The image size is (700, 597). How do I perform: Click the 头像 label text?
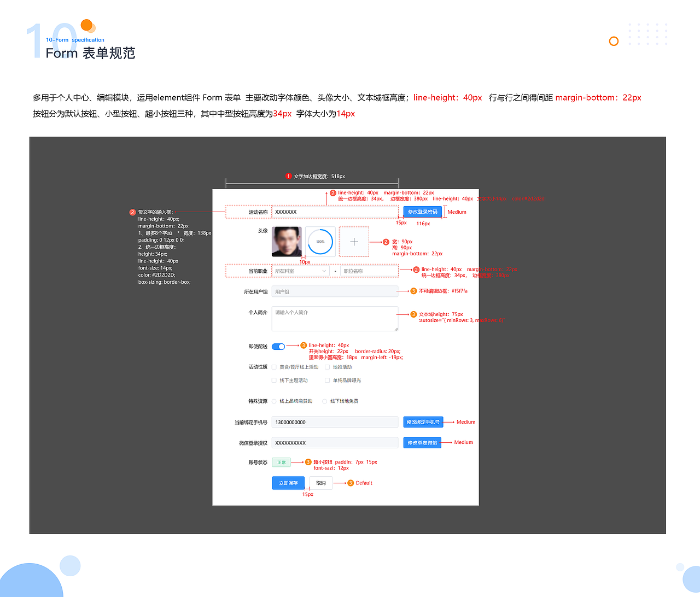click(x=263, y=231)
